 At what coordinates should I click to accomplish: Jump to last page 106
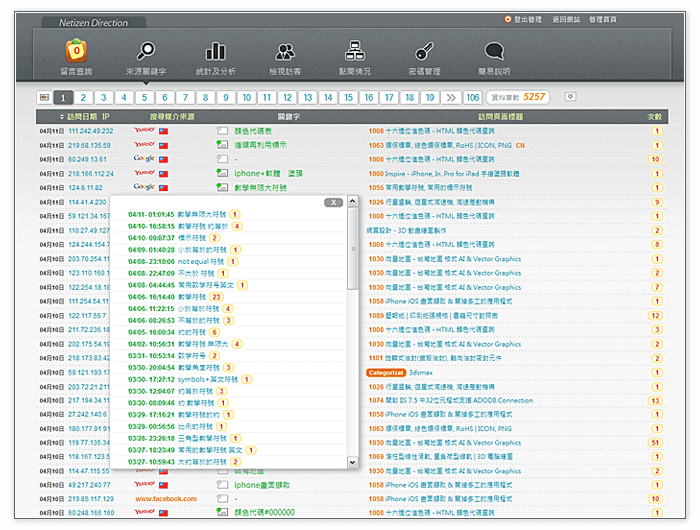pyautogui.click(x=473, y=97)
